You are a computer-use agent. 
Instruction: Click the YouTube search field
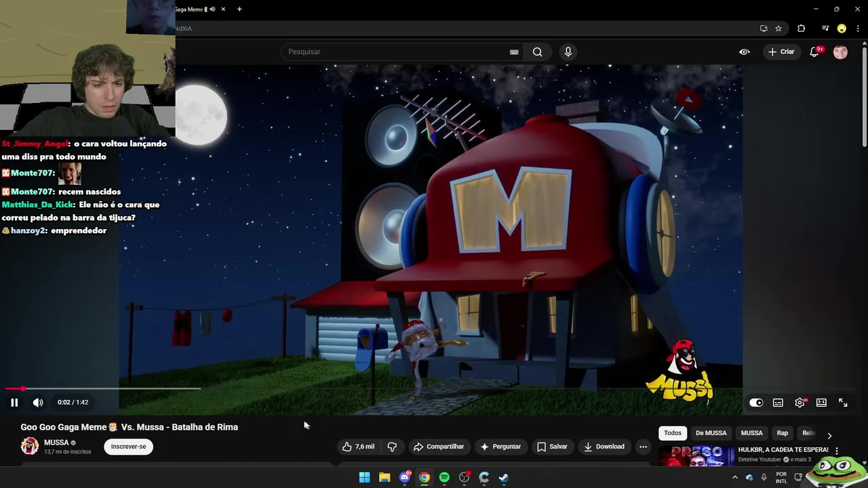tap(397, 52)
